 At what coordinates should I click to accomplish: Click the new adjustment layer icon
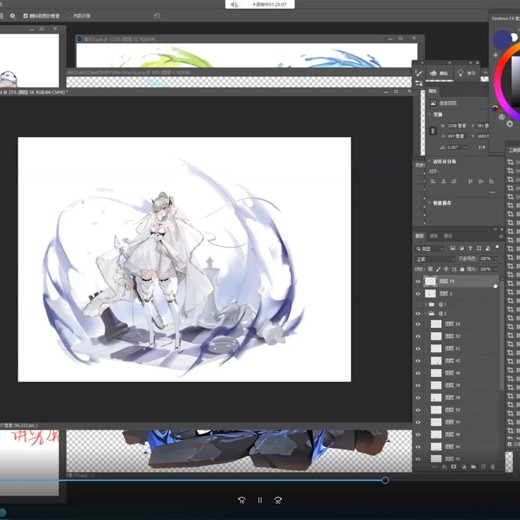coord(464,467)
